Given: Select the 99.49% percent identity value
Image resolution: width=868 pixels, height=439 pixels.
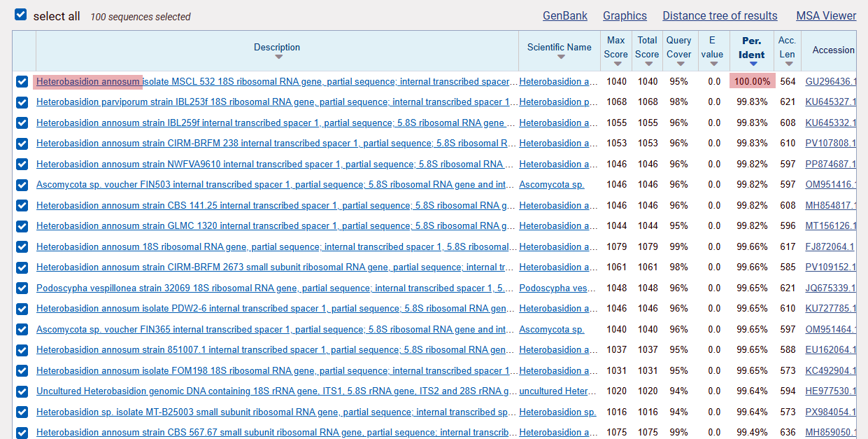Looking at the screenshot, I should (x=753, y=433).
